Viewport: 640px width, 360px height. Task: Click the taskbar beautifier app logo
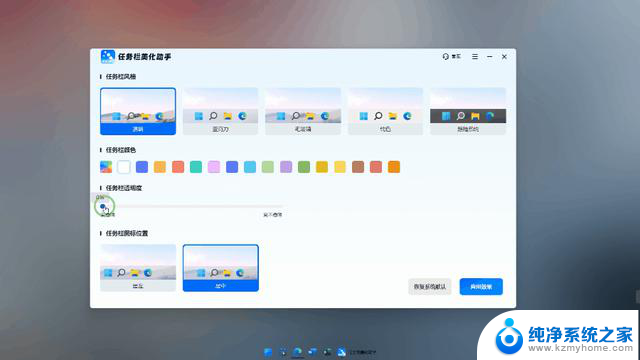tap(108, 57)
